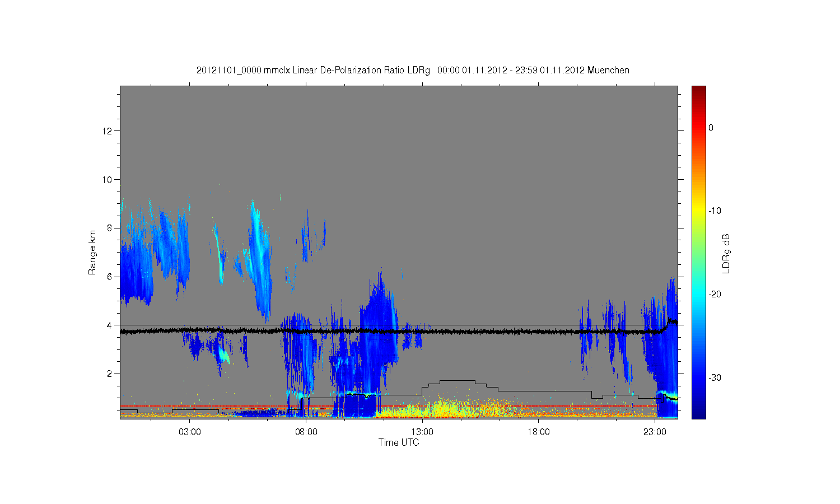This screenshot has width=840, height=504.
Task: Click the 03:00 time tick label
Action: point(190,432)
